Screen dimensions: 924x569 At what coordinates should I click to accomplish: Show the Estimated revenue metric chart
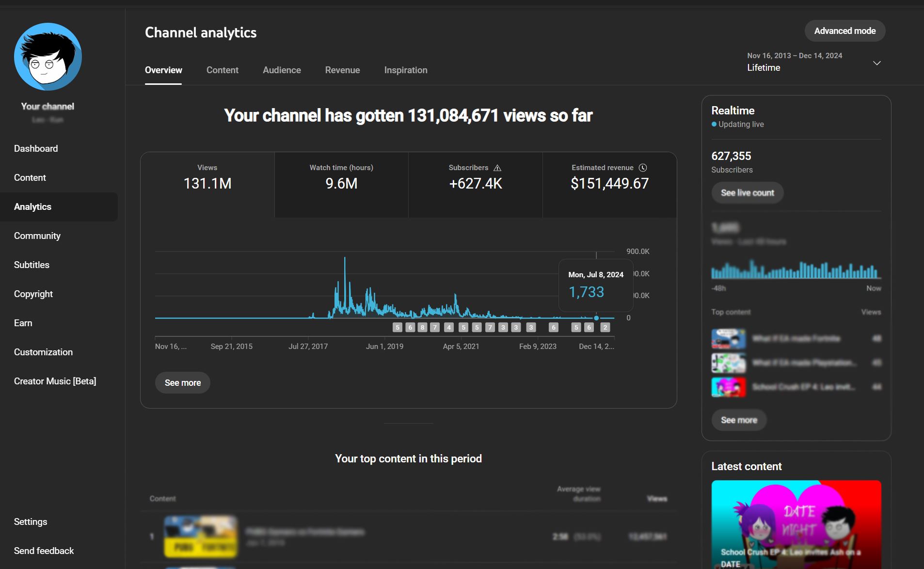(609, 184)
